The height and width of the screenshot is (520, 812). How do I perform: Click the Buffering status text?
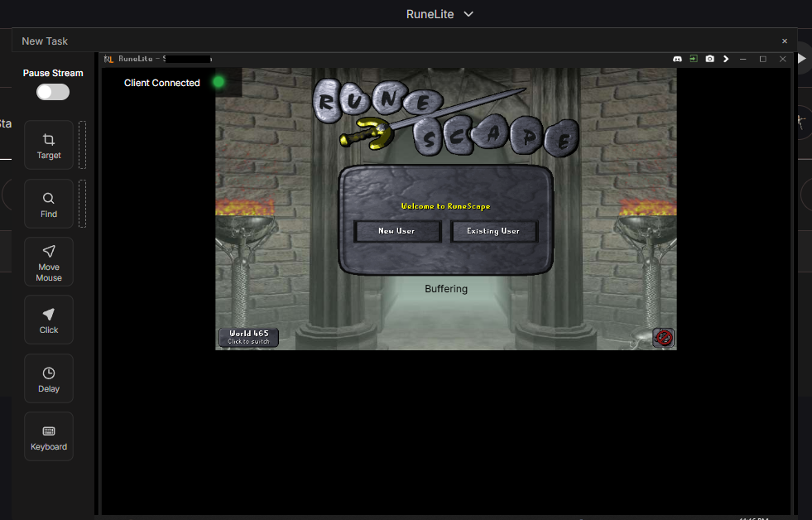pyautogui.click(x=446, y=289)
